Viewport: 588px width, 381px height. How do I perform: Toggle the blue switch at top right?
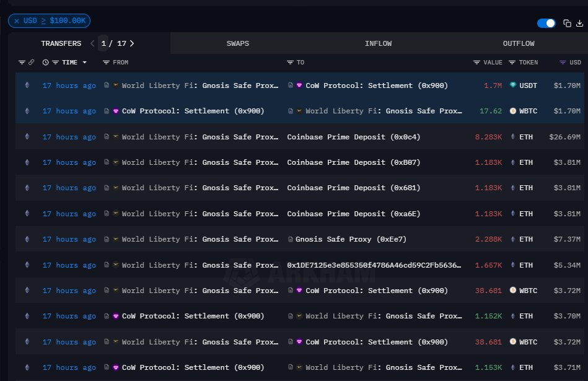[x=546, y=24]
